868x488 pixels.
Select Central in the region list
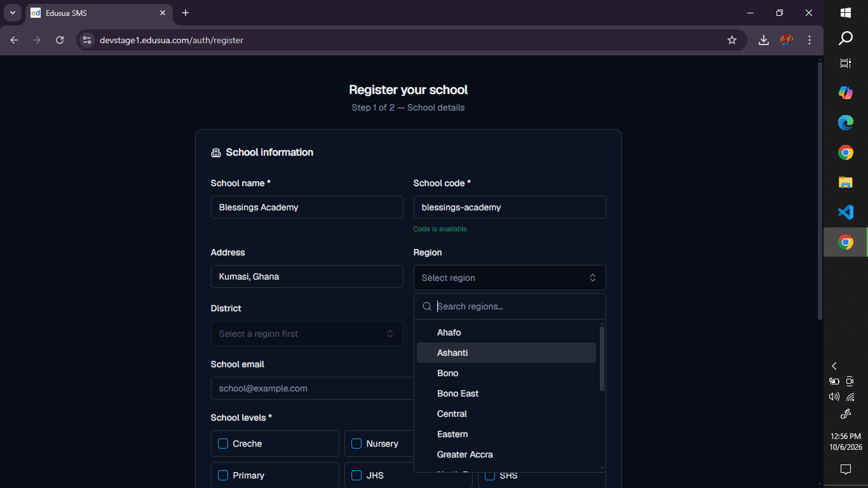[x=506, y=414]
